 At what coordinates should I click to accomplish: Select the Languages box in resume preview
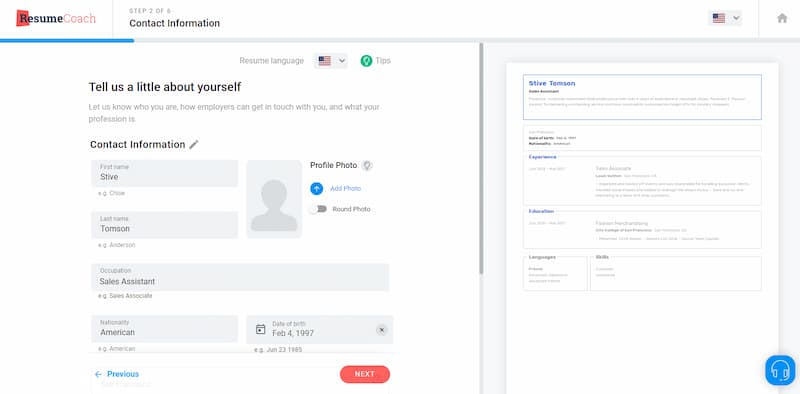pyautogui.click(x=555, y=273)
